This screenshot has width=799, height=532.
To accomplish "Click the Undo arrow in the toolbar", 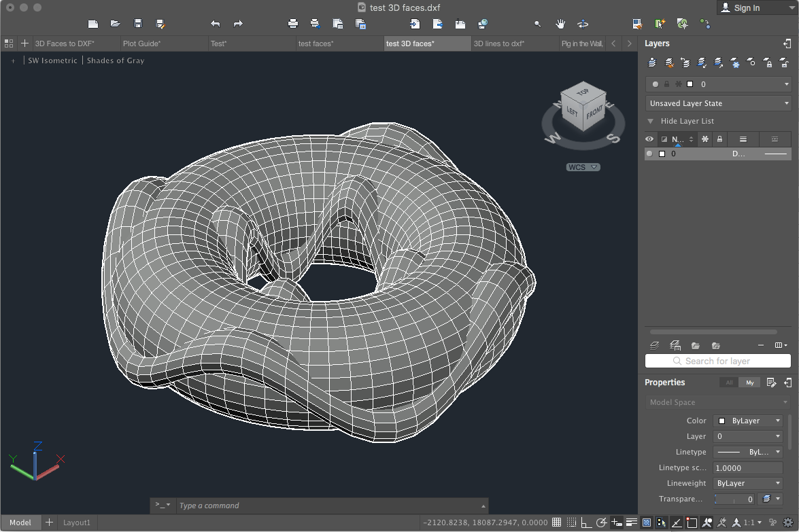I will pyautogui.click(x=216, y=24).
